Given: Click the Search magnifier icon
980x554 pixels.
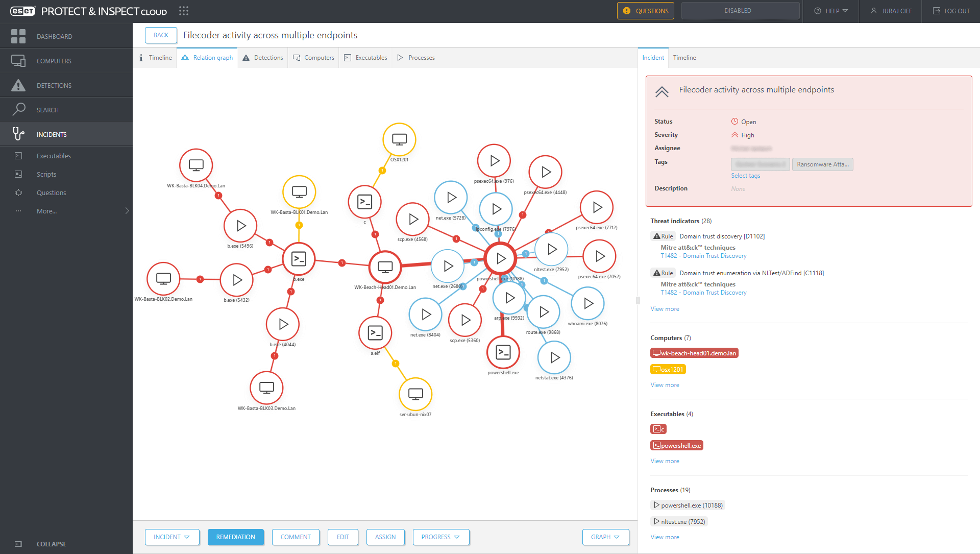Looking at the screenshot, I should (x=18, y=109).
